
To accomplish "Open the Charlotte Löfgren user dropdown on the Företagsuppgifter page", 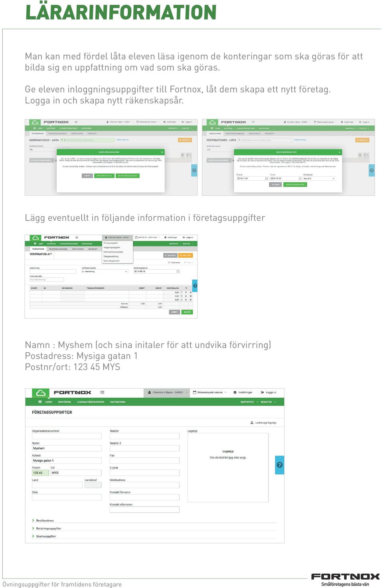I will pos(166,393).
